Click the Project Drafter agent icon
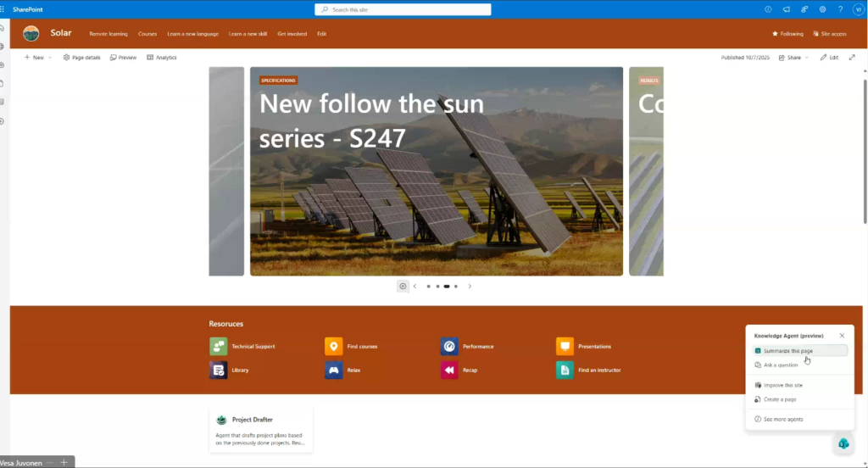This screenshot has width=868, height=468. click(221, 420)
